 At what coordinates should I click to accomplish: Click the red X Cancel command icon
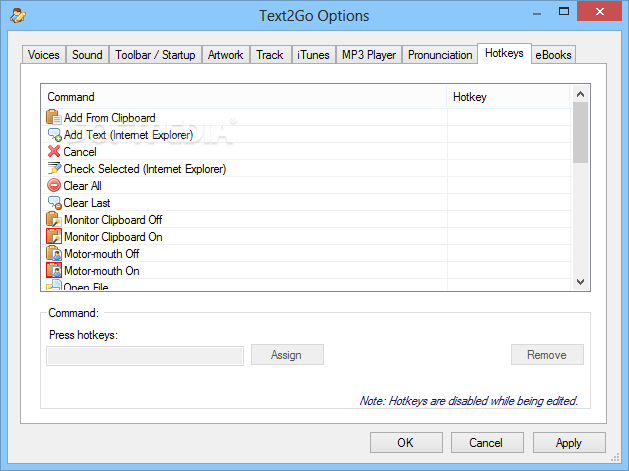[54, 152]
